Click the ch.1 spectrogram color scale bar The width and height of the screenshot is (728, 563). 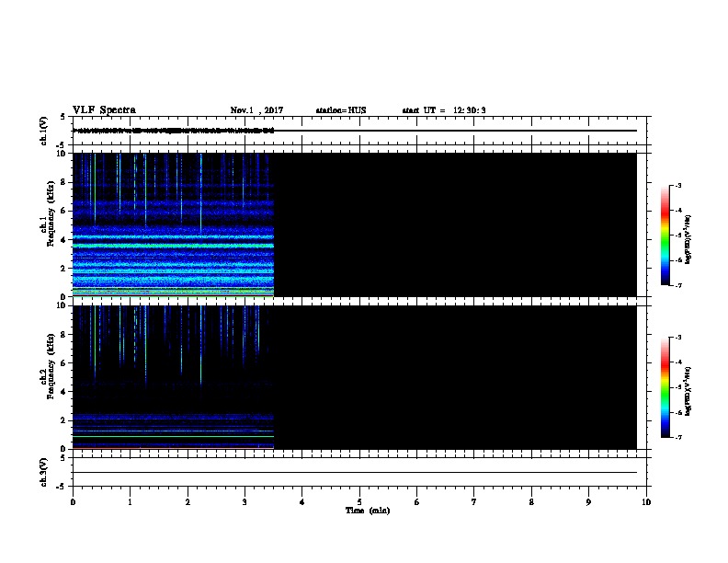tap(665, 236)
